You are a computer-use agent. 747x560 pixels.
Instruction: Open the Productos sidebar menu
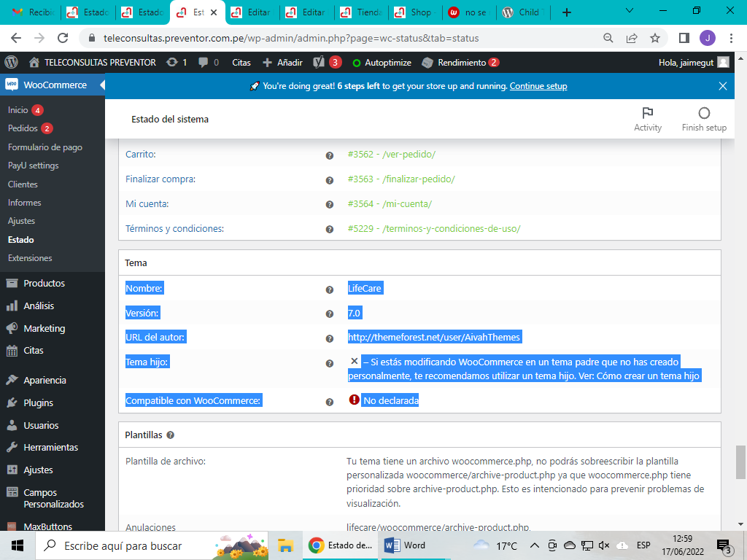(44, 284)
